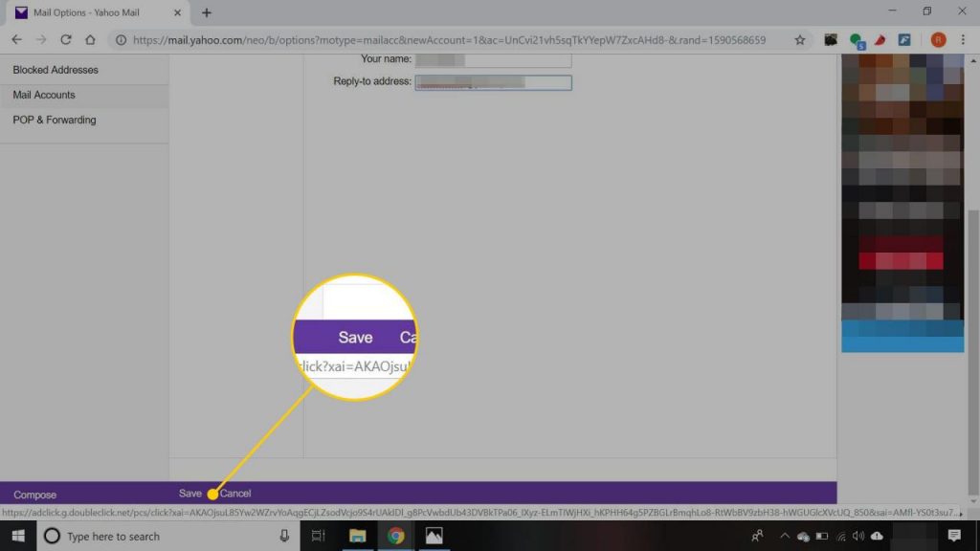Close the Mail Options tab
The width and height of the screenshot is (980, 551).
pyautogui.click(x=177, y=12)
